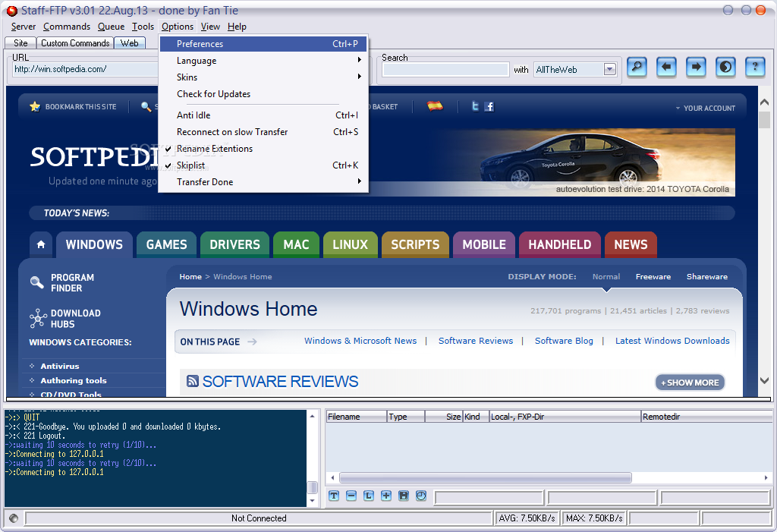Viewport: 777px width, 532px height.
Task: Click the log pane scrollbar thumb
Action: [312, 487]
